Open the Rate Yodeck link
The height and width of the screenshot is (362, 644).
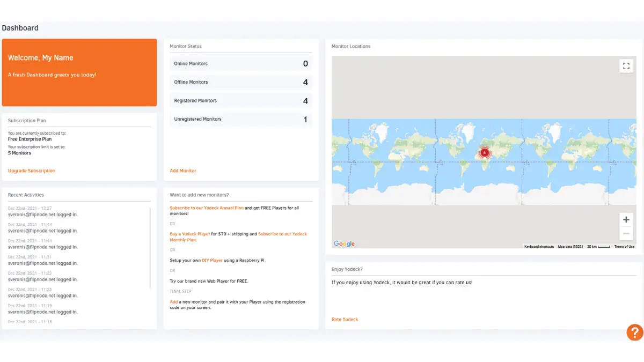[x=345, y=319]
